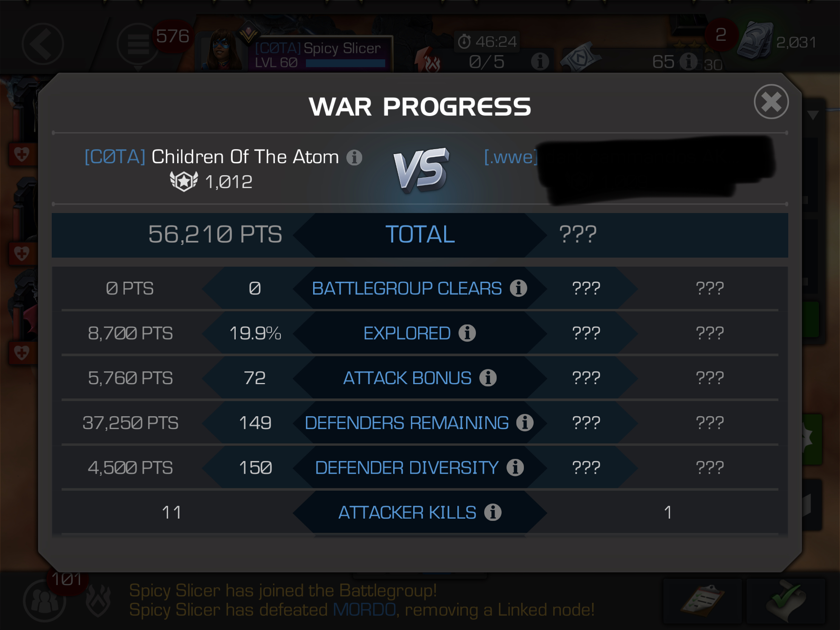Tap the green checkmark scroll icon

pyautogui.click(x=785, y=601)
